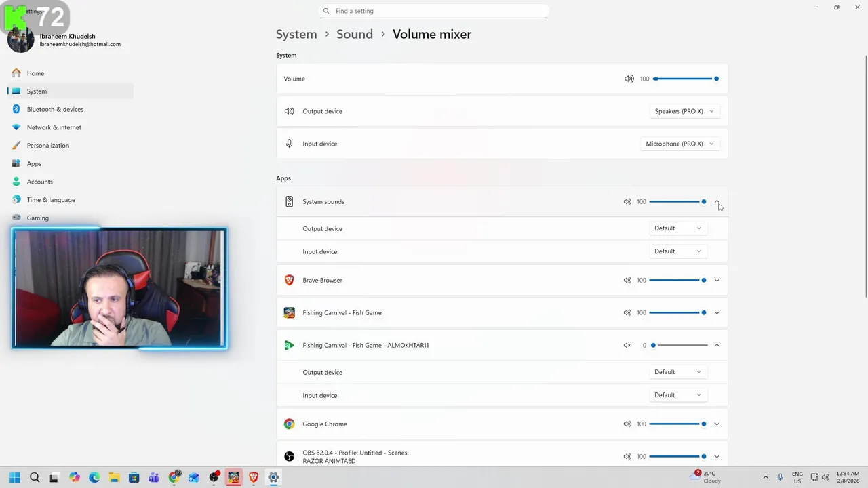The width and height of the screenshot is (868, 488).
Task: Open ALMOKHTAR11 Output device Default dropdown
Action: point(677,372)
